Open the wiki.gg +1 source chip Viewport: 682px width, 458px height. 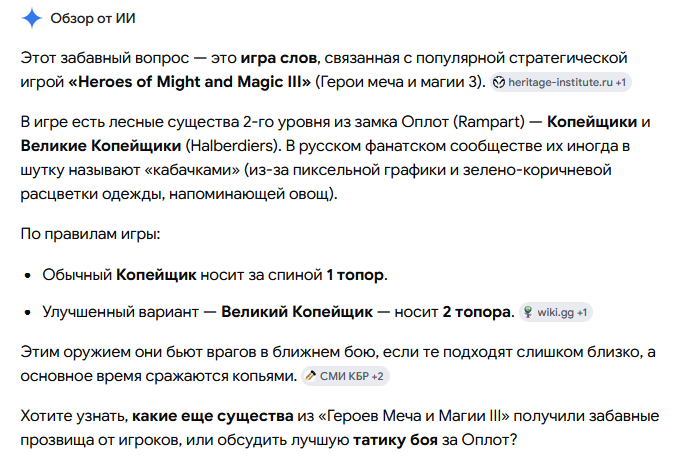(555, 312)
